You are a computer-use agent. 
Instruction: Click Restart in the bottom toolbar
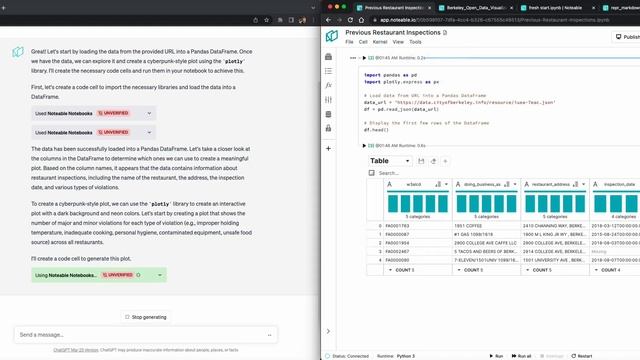(582, 356)
